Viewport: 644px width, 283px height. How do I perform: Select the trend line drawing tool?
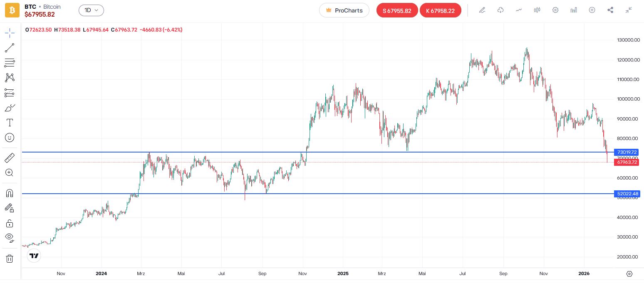[x=10, y=48]
